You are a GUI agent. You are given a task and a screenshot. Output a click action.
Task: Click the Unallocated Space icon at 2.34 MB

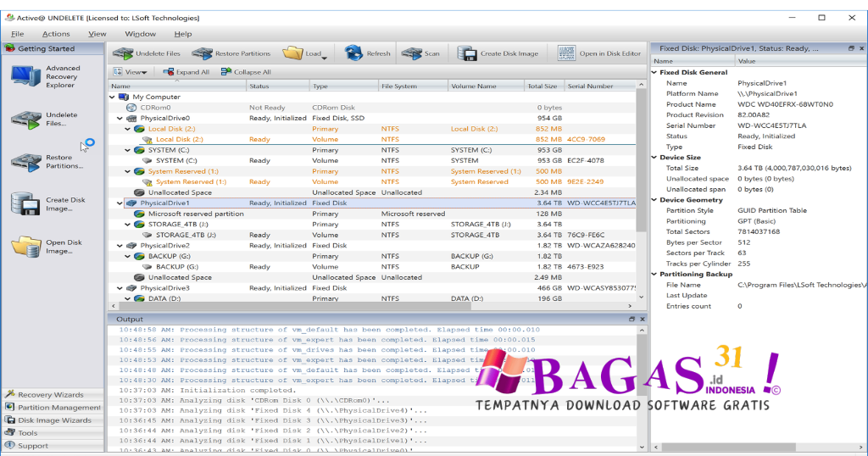pyautogui.click(x=140, y=192)
